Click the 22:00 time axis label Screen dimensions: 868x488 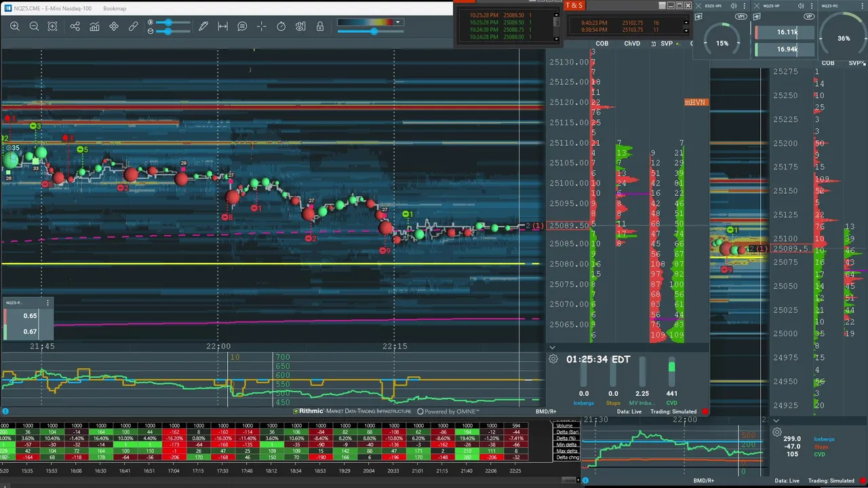pos(218,346)
